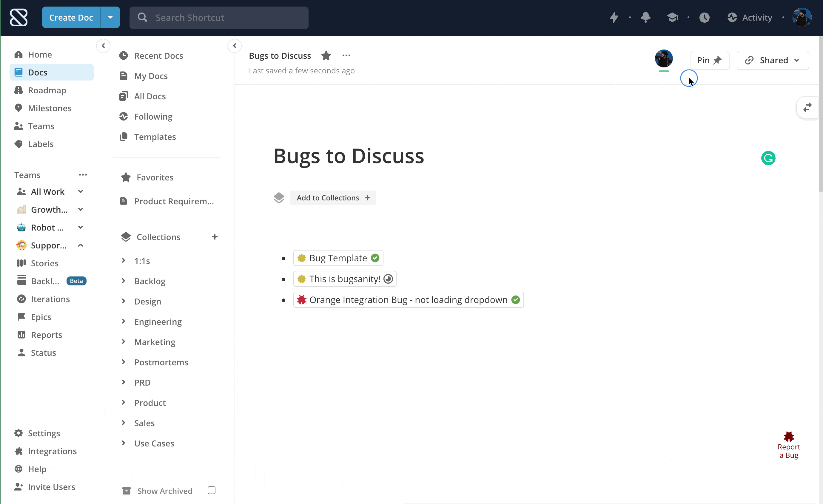This screenshot has width=823, height=504.
Task: Open the graduation cap learning icon
Action: pos(672,17)
